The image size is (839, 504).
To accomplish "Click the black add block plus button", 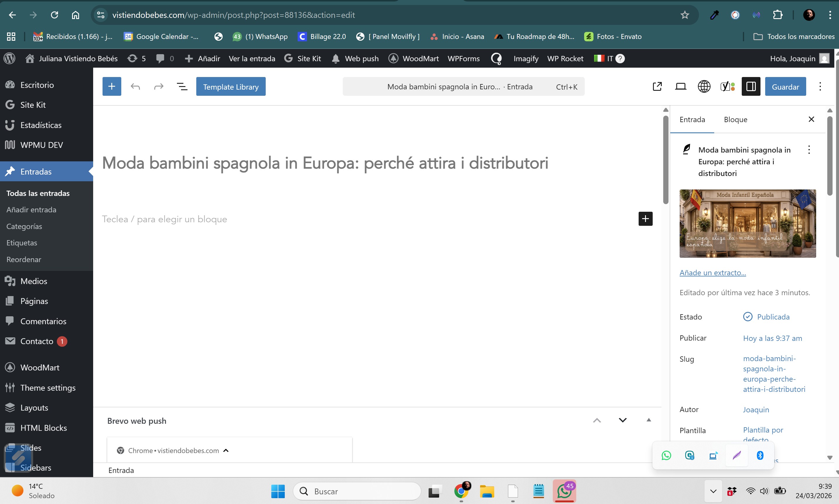I will click(x=645, y=219).
